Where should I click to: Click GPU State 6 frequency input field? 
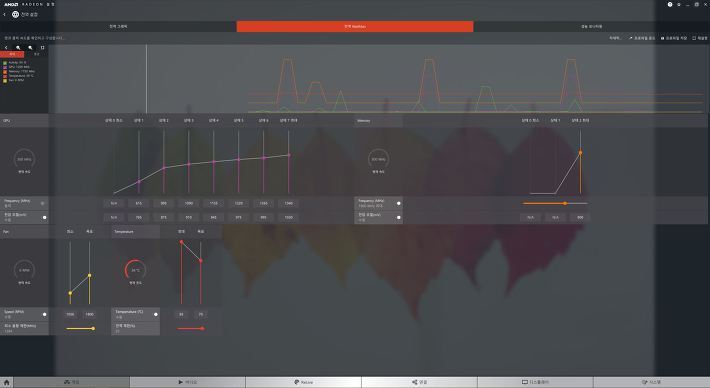264,203
